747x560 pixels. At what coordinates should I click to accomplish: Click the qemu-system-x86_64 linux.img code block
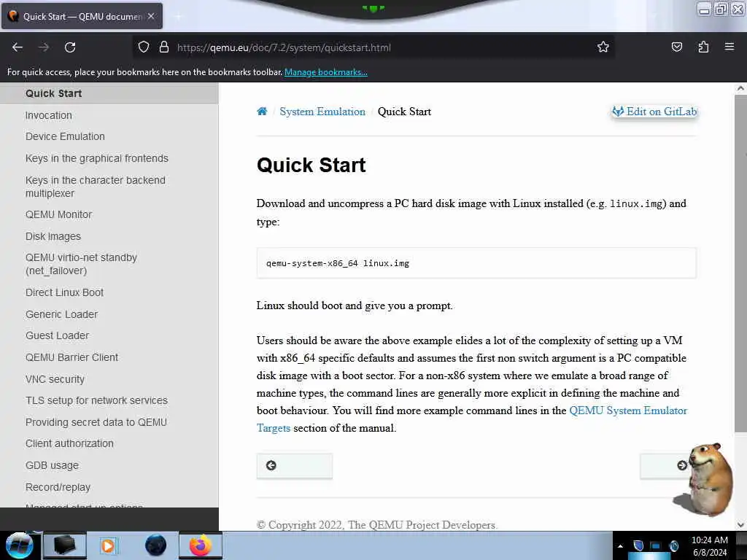(476, 262)
